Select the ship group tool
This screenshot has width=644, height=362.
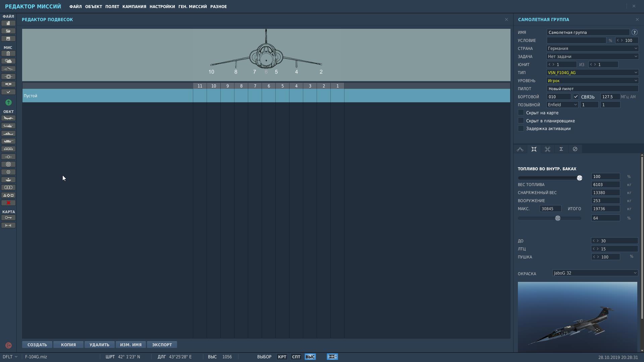(8, 133)
